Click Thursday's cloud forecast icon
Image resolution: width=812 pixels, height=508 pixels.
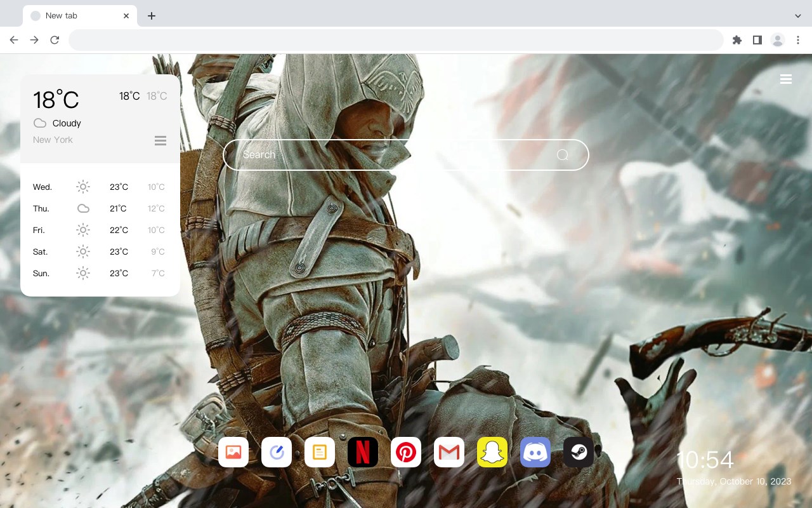click(x=83, y=208)
